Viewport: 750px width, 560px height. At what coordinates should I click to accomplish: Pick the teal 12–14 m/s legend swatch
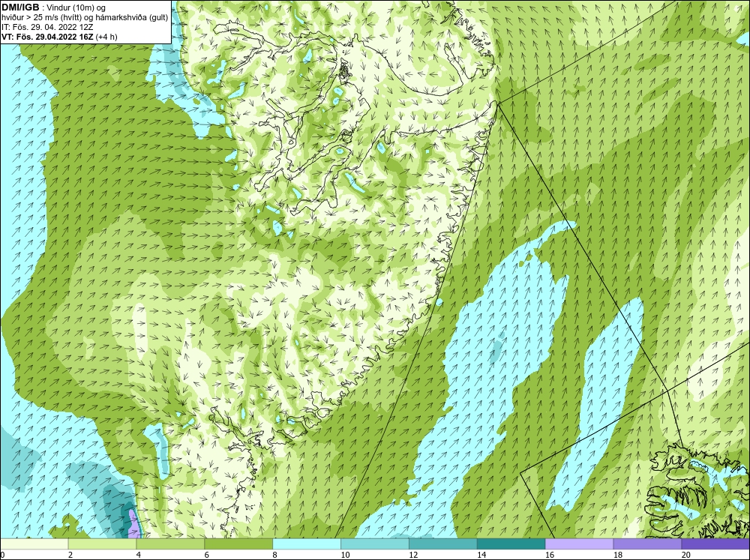443,544
